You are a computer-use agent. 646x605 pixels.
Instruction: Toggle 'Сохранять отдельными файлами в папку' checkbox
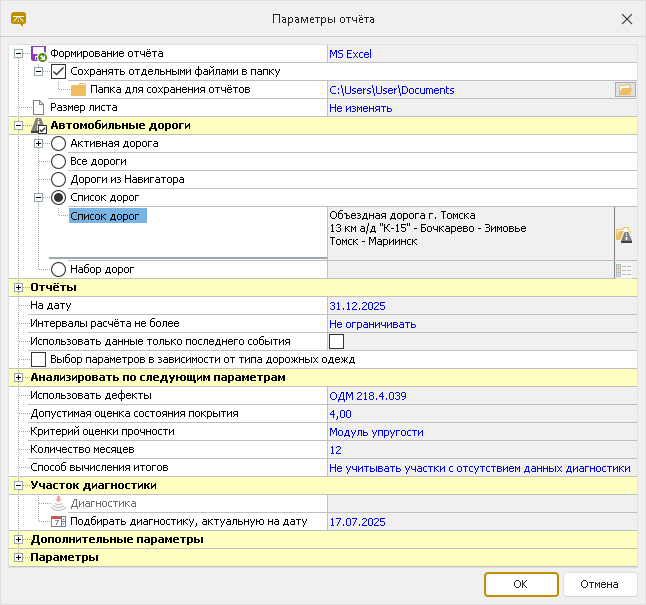(58, 72)
